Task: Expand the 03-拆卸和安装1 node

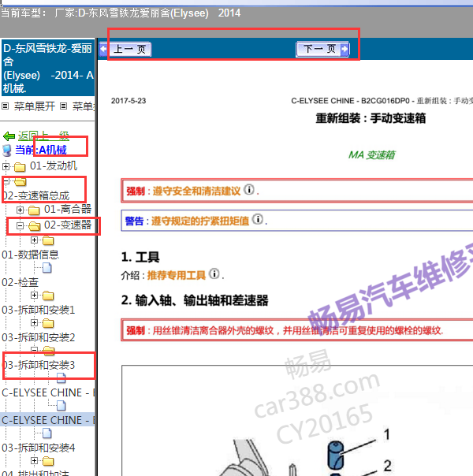Action: click(35, 295)
